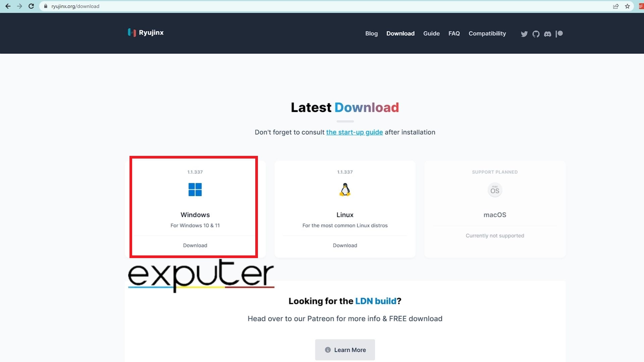
Task: Reload the page with the refresh icon
Action: click(x=31, y=6)
